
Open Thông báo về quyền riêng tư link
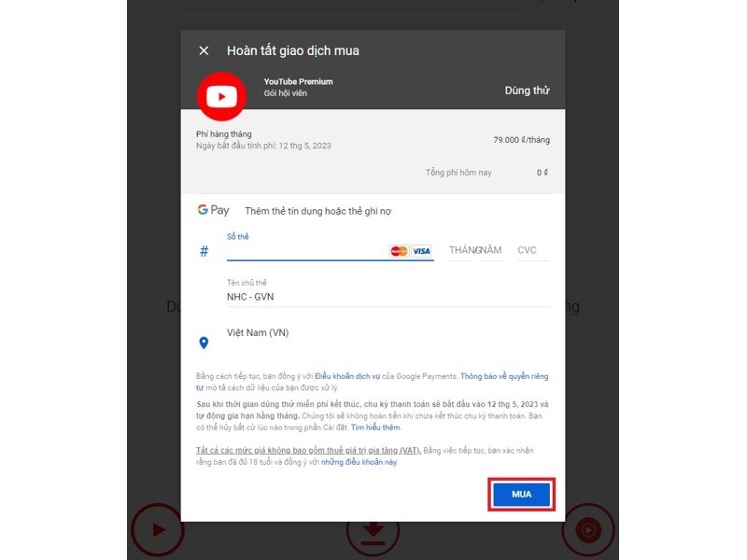point(503,376)
